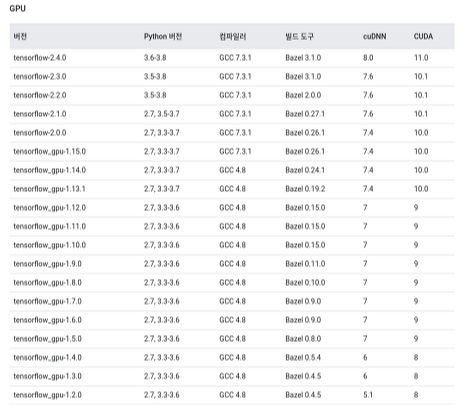Click Python '3.6-3.8' in tensorflow-2.4.0 row

(x=155, y=58)
